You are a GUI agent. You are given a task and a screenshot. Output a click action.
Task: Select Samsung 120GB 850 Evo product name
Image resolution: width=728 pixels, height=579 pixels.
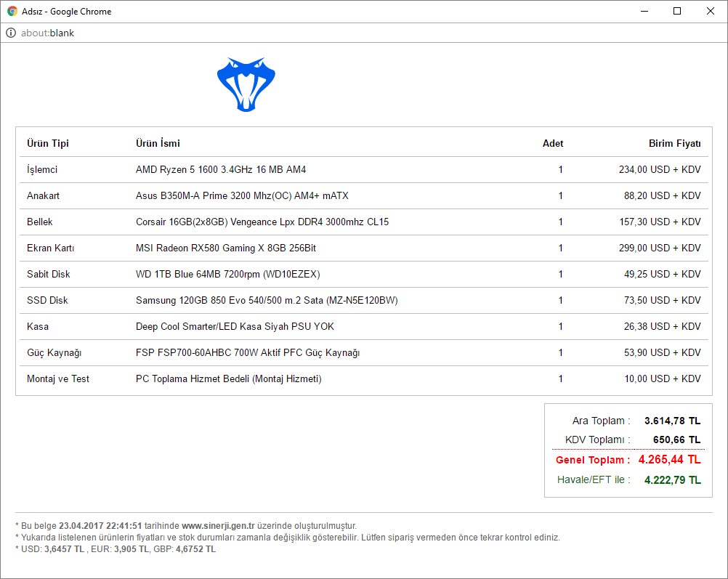click(x=267, y=301)
